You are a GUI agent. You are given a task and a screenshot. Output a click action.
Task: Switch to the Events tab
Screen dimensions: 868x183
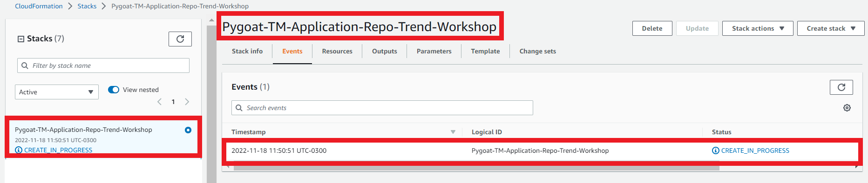point(292,51)
